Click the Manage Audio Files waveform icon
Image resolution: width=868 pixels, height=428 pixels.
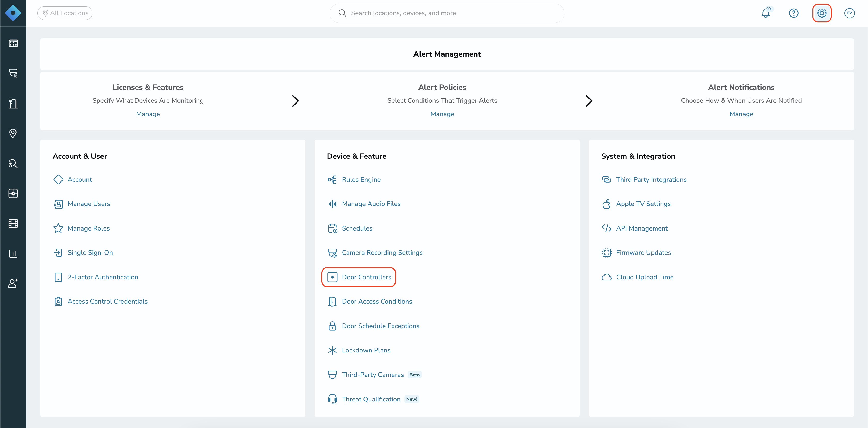332,204
